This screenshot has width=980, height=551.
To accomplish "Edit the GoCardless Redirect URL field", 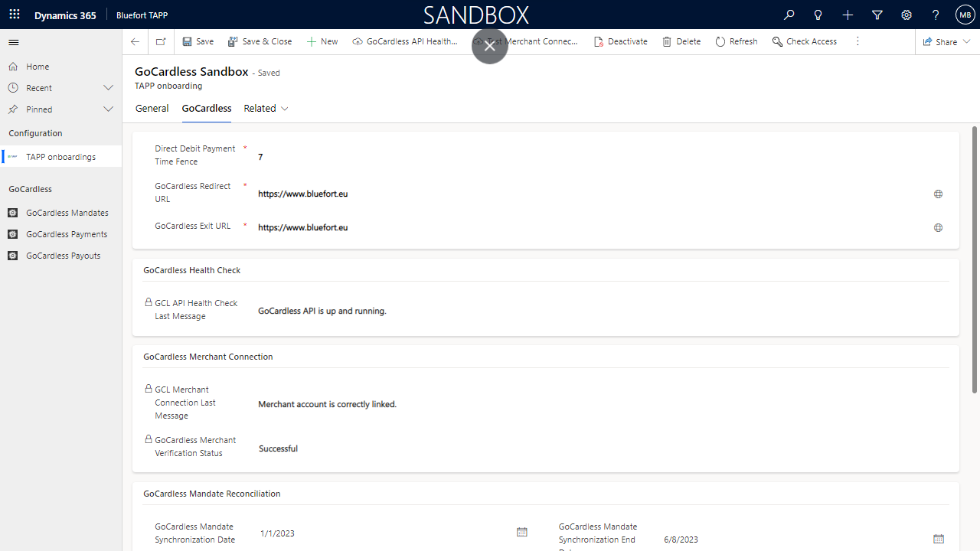I will click(590, 194).
